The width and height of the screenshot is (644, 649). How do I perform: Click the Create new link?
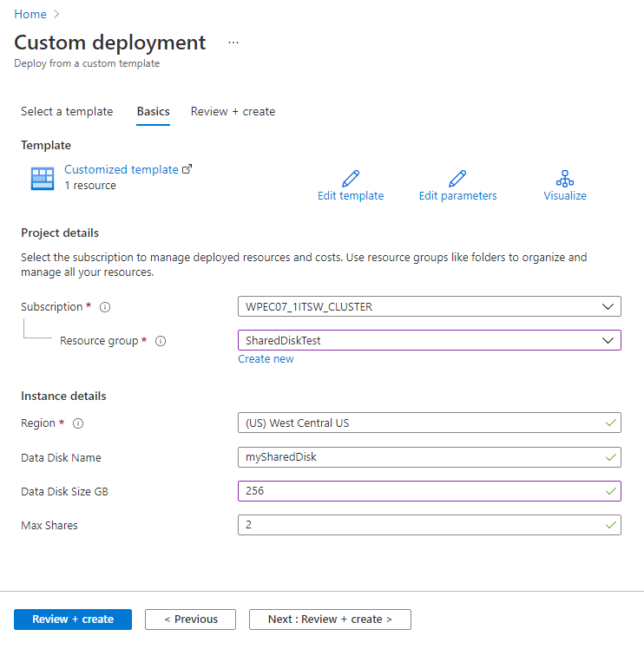[x=266, y=359]
